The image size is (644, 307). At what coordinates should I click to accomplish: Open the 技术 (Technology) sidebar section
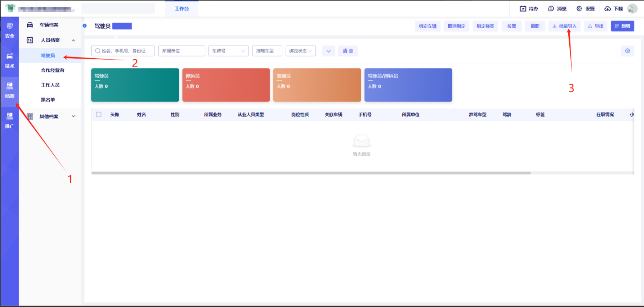click(10, 60)
